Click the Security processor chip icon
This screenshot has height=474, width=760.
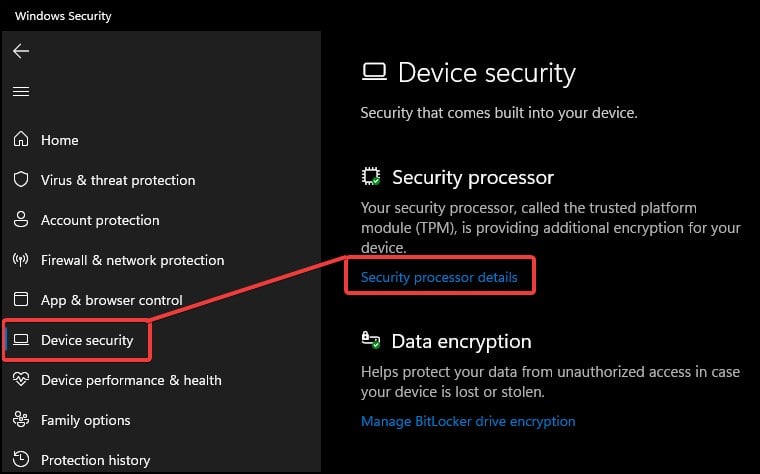point(371,177)
